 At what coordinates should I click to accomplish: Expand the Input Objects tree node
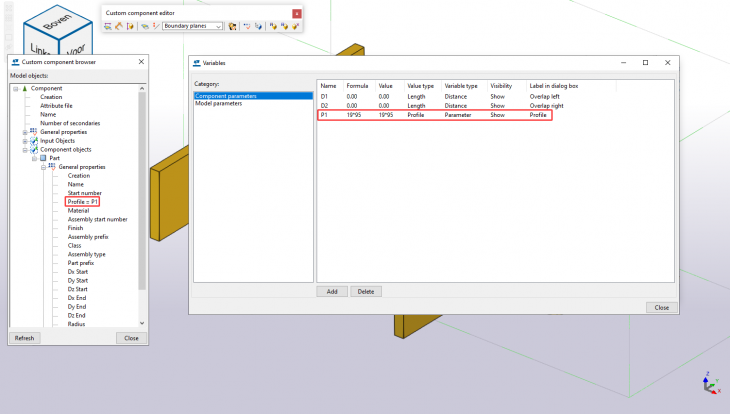24,141
